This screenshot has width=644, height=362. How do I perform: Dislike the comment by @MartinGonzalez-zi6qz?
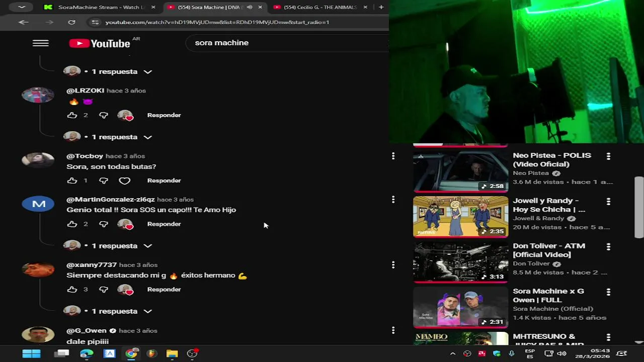pyautogui.click(x=104, y=224)
